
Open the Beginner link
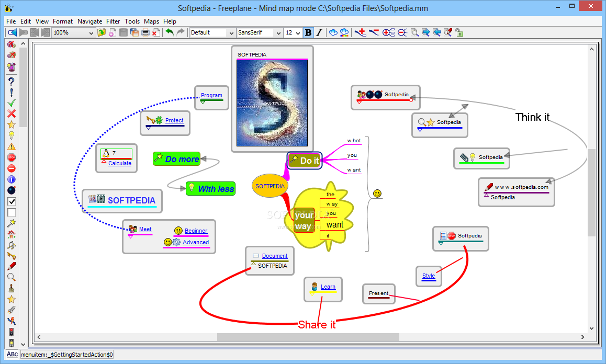(x=196, y=231)
